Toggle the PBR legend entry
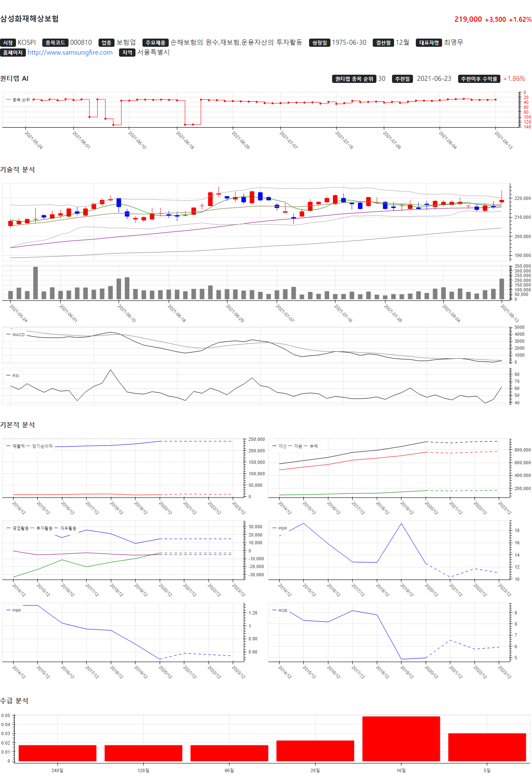This screenshot has height=777, width=532. [14, 610]
